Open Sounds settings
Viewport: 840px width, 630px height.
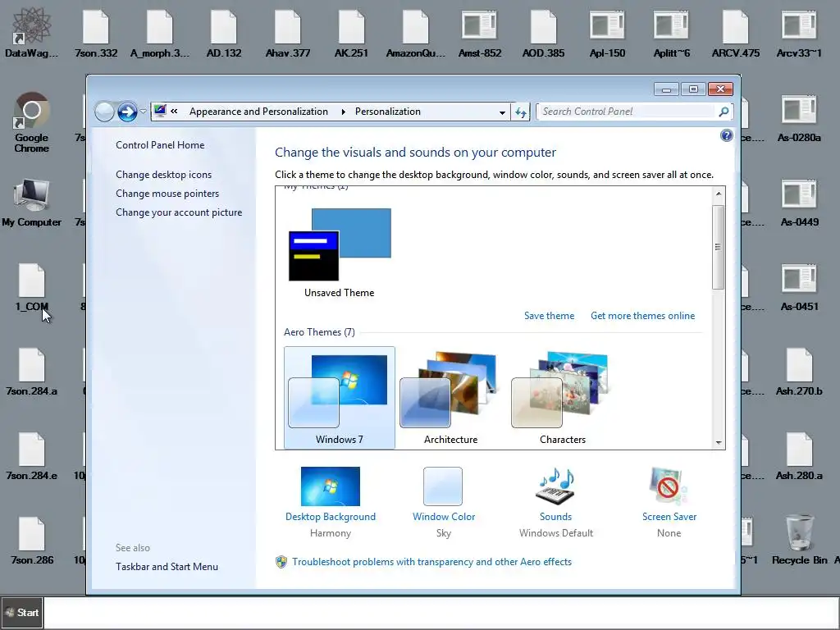tap(555, 502)
